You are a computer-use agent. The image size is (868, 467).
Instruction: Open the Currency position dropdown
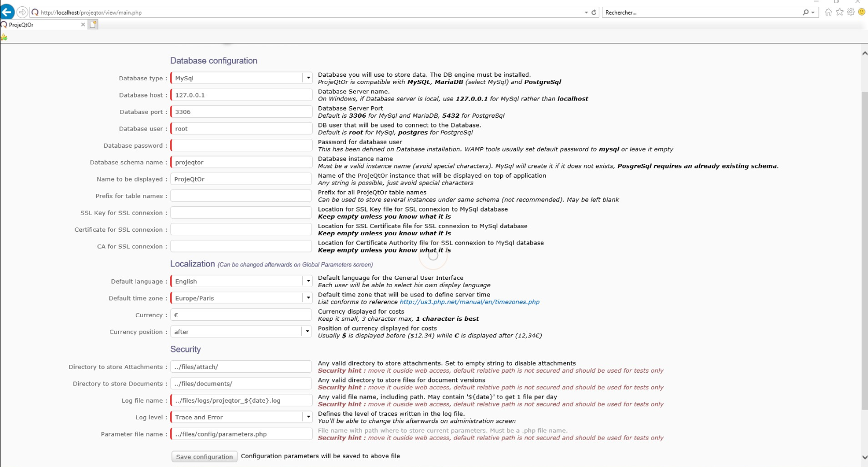click(307, 332)
